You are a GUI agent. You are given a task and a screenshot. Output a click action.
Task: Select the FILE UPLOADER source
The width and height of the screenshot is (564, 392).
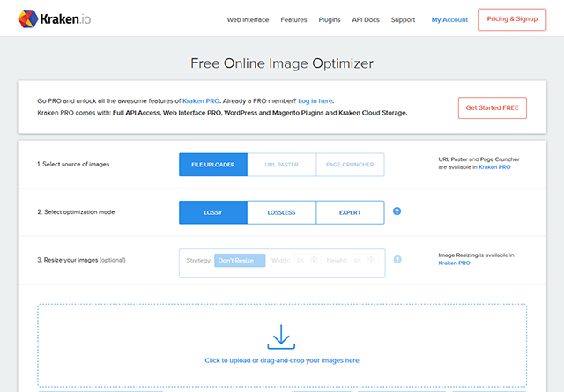pyautogui.click(x=212, y=165)
